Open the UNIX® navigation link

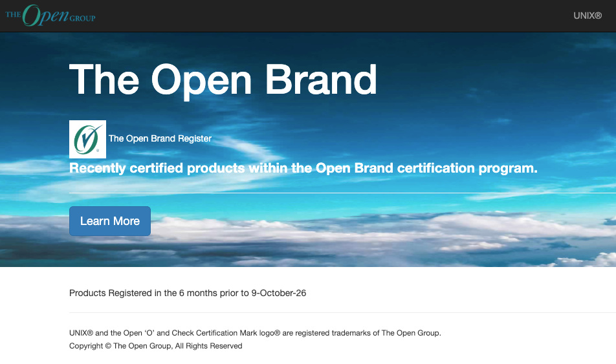[588, 16]
